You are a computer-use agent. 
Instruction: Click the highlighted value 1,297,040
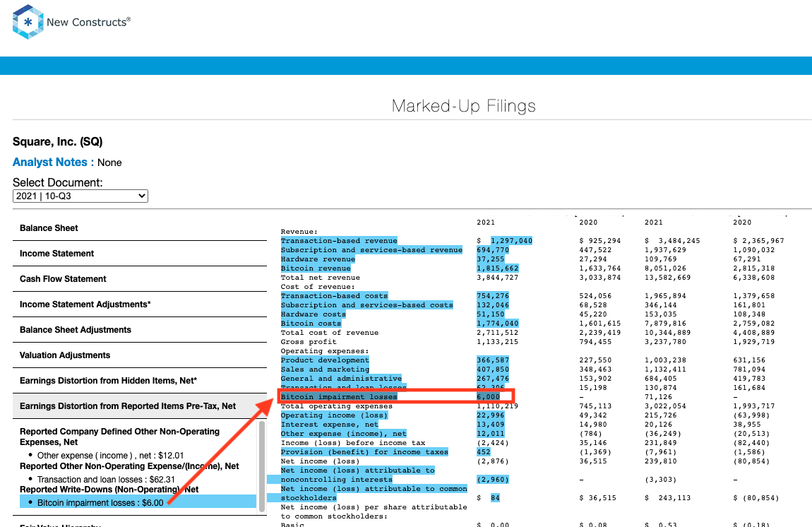pos(511,240)
